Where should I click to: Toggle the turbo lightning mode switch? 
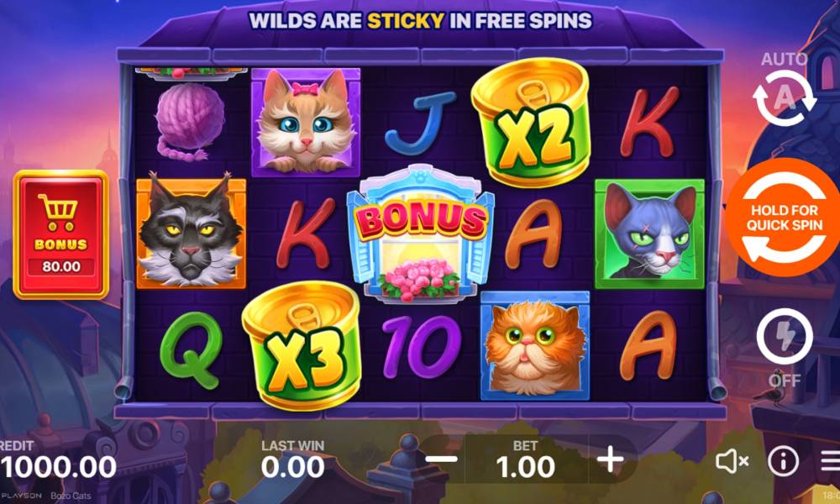(x=785, y=336)
